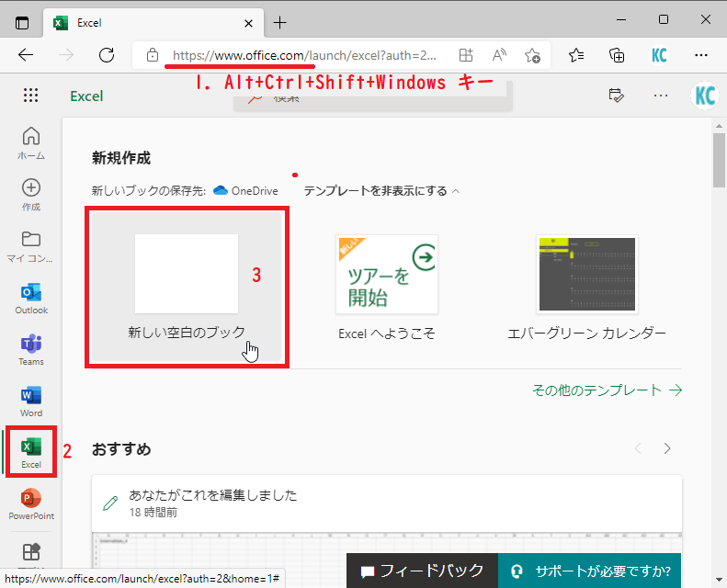Open My Content folder in sidebar
This screenshot has width=727, height=588.
(30, 246)
